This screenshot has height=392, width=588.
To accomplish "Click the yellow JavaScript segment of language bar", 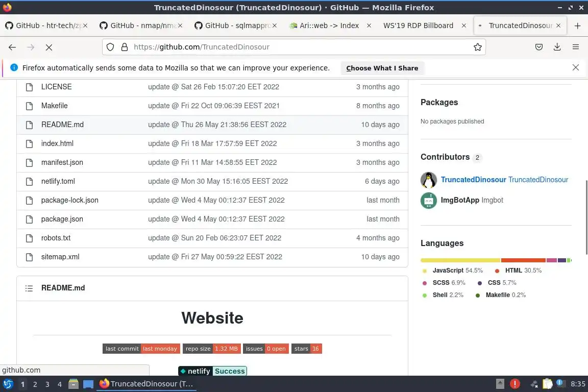I will coord(460,260).
